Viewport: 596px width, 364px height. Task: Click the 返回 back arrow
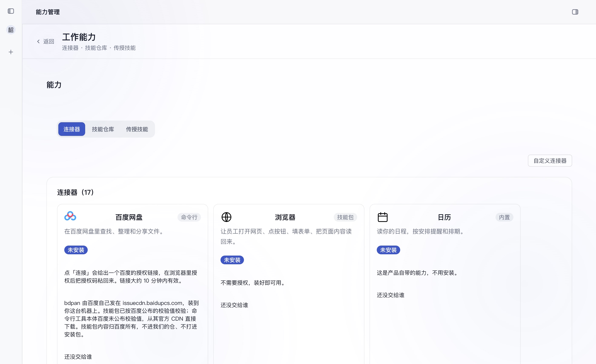point(38,41)
